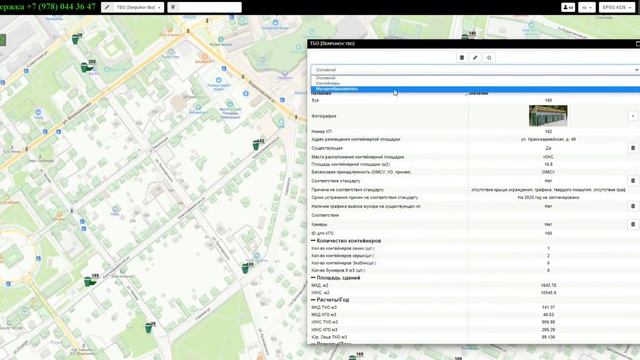Click the location pin icon beside search
The height and width of the screenshot is (360, 640).
173,7
